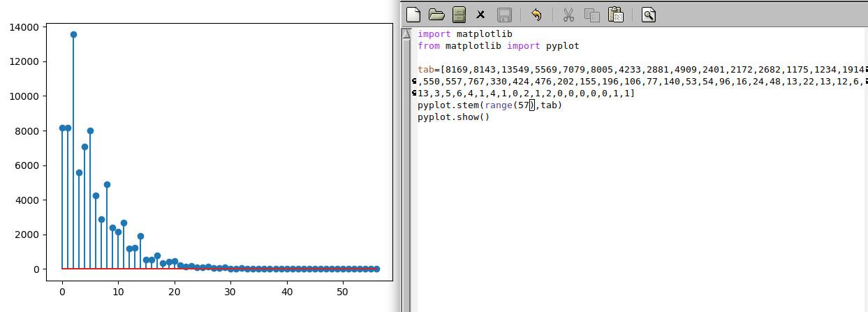This screenshot has width=868, height=312.
Task: Copy selection using the toolbar icon
Action: tap(591, 14)
